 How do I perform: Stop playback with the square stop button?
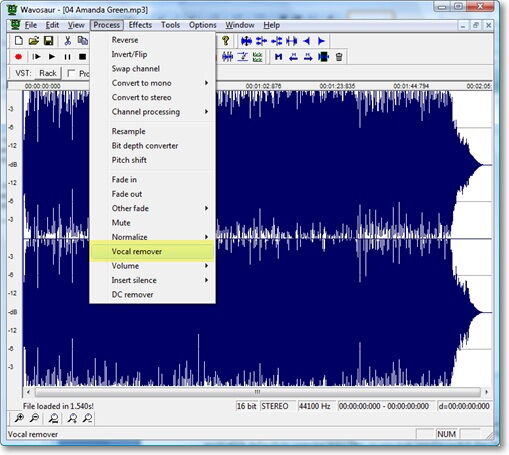coord(82,57)
